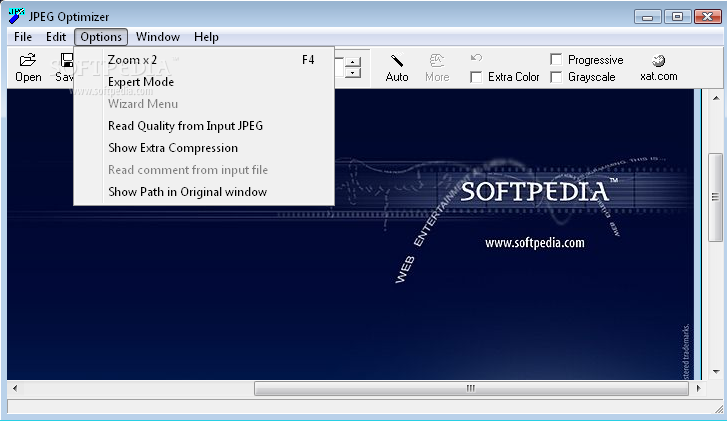727x421 pixels.
Task: Click the Save floppy disk icon
Action: pyautogui.click(x=67, y=60)
